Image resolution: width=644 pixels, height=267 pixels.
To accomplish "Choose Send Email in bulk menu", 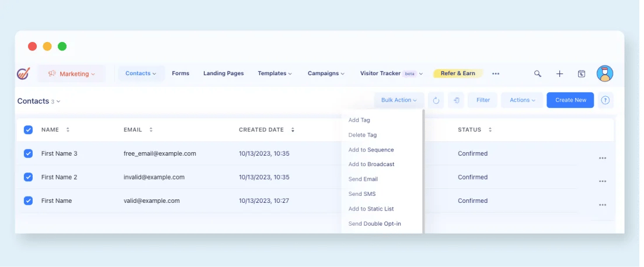I will click(x=363, y=179).
